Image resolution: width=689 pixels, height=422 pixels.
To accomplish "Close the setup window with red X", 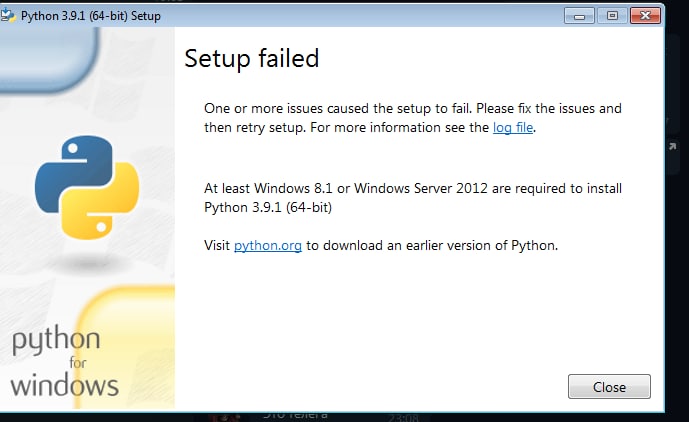I will [645, 16].
